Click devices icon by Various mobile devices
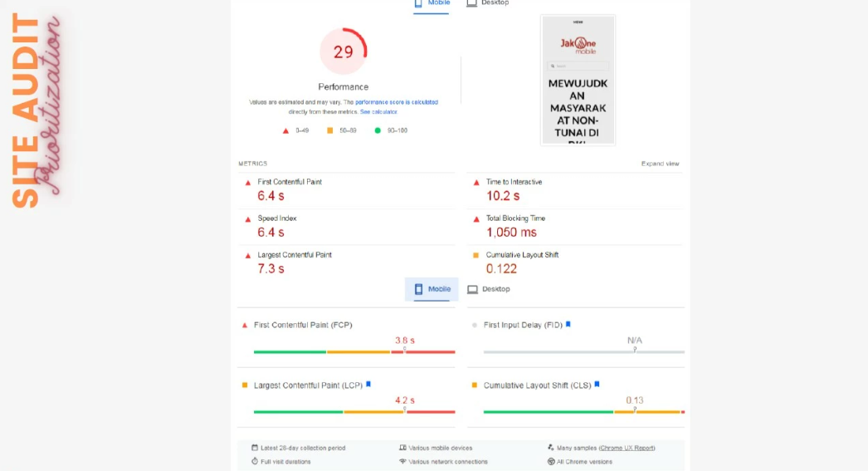This screenshot has height=471, width=868. pos(402,448)
